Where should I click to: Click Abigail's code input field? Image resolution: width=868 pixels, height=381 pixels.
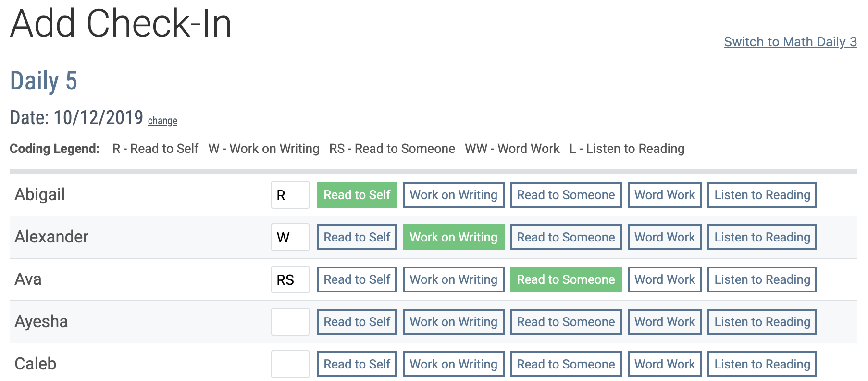(290, 195)
